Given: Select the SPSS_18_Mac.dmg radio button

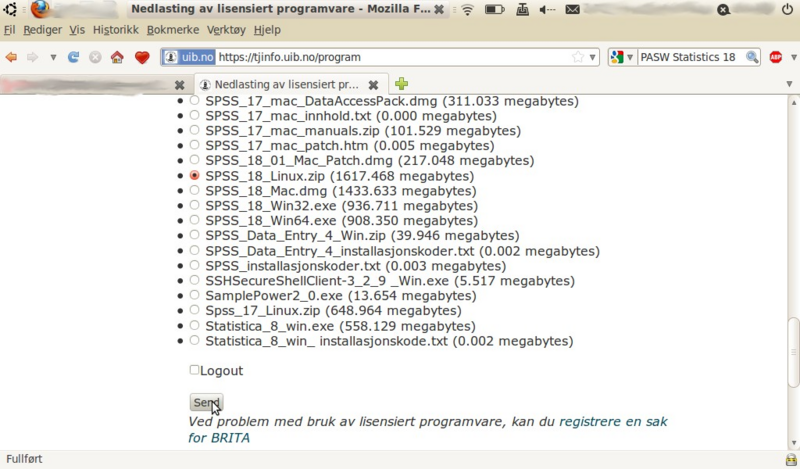Looking at the screenshot, I should click(x=194, y=190).
